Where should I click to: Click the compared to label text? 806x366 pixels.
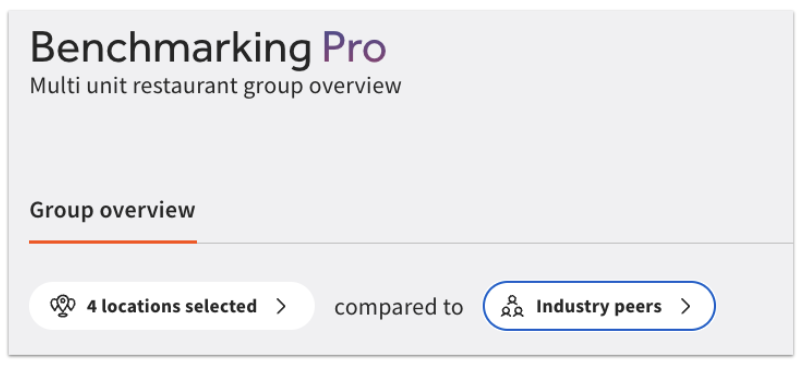pos(399,307)
